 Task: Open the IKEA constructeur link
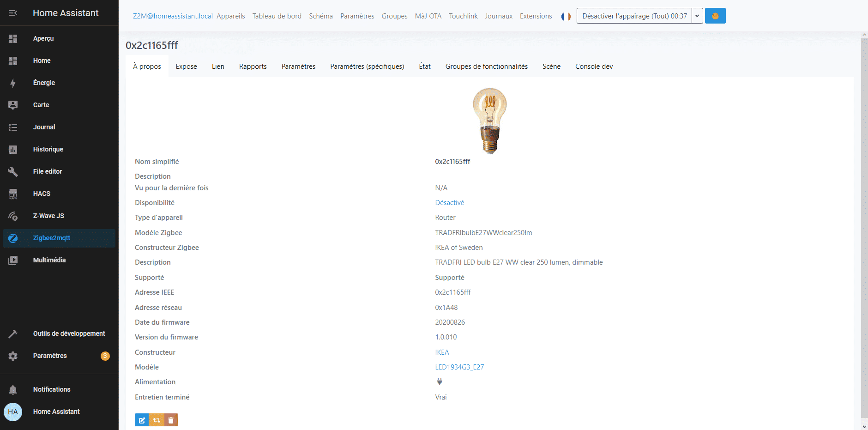[x=442, y=352]
